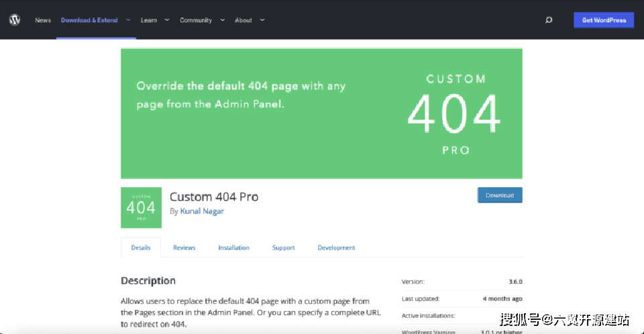Click the 4 months ago value
The width and height of the screenshot is (644, 334).
(x=502, y=298)
